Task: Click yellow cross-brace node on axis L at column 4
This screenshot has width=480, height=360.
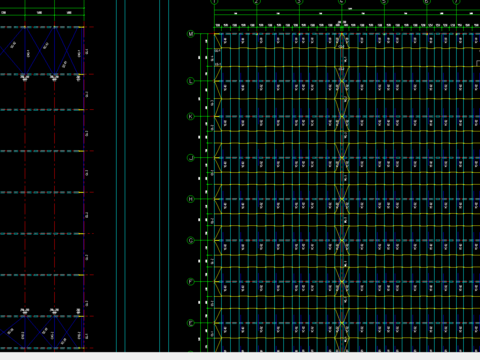Action: coord(342,81)
